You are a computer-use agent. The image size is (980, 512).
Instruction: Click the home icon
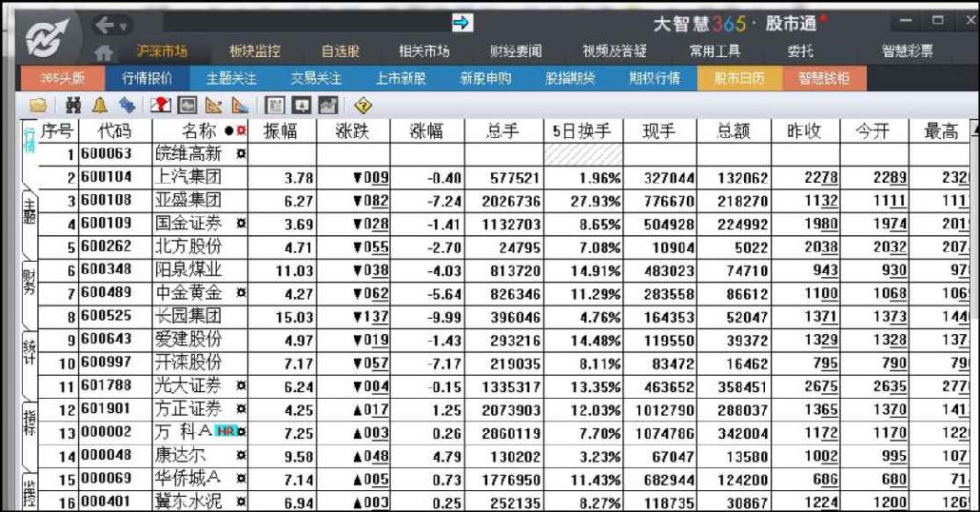click(x=104, y=53)
